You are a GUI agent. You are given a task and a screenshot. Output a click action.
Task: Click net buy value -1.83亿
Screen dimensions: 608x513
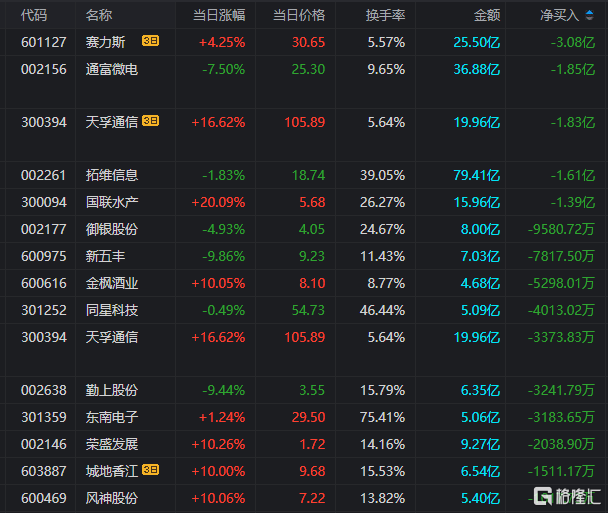click(573, 122)
